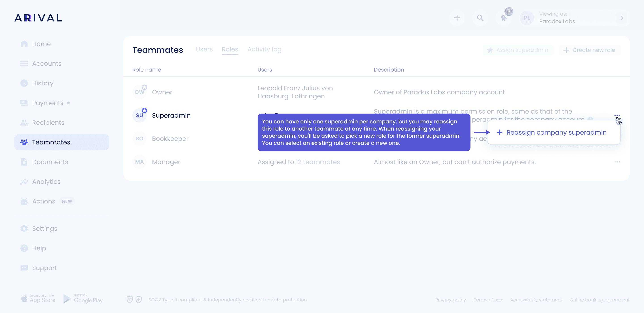This screenshot has height=313, width=644.
Task: Select Teammates in sidebar
Action: pos(62,142)
